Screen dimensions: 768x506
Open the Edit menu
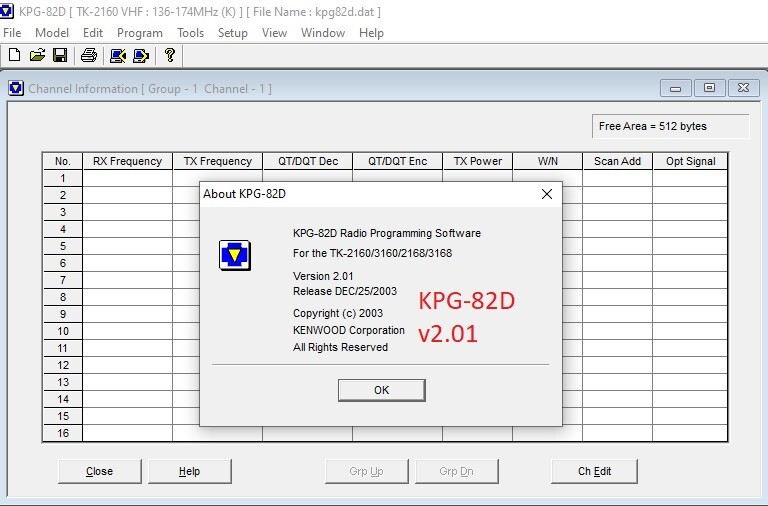tap(93, 33)
